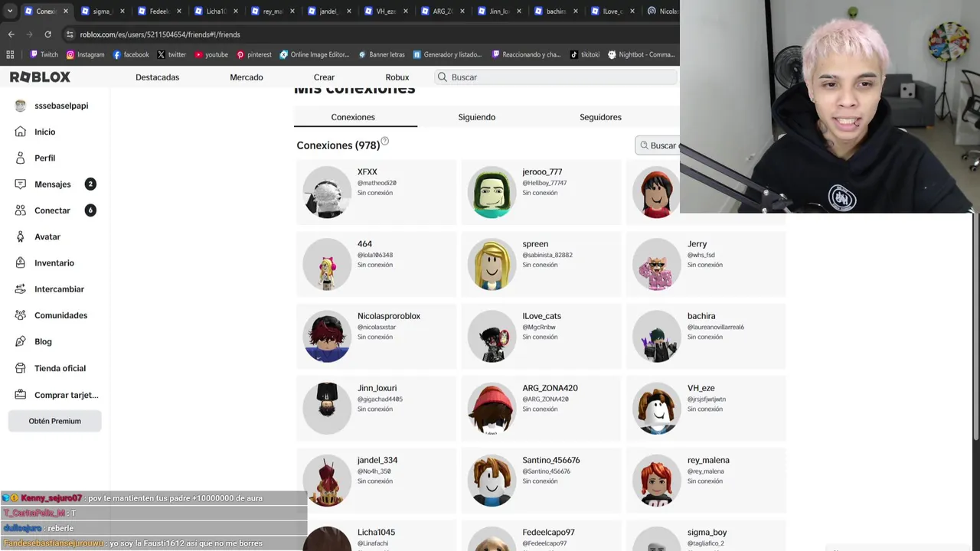The height and width of the screenshot is (551, 980).
Task: Click the Licha1045 connection name
Action: pyautogui.click(x=376, y=532)
